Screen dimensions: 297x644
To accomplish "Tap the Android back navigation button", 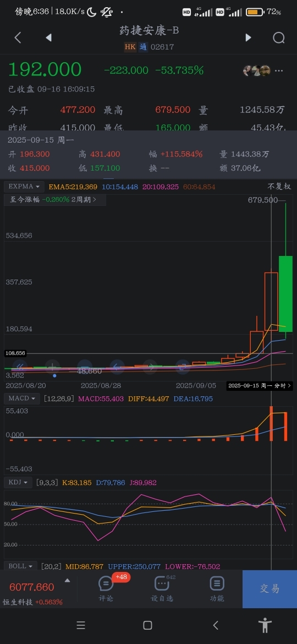I will [216, 625].
